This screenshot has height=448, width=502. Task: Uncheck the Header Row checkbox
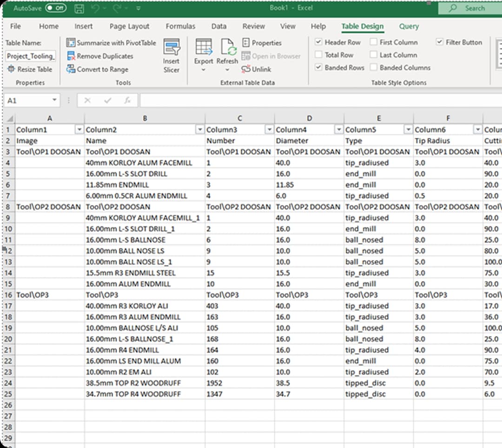[318, 42]
